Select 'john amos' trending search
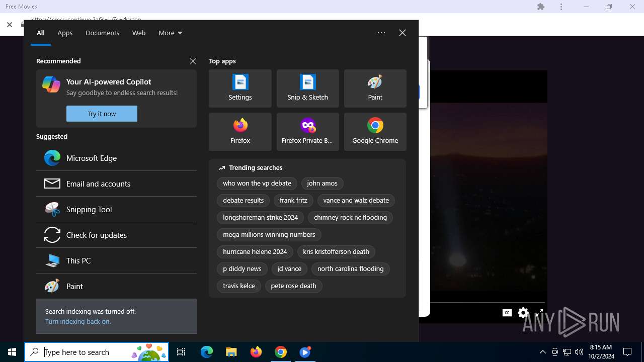Viewport: 644px width, 362px height. (322, 184)
